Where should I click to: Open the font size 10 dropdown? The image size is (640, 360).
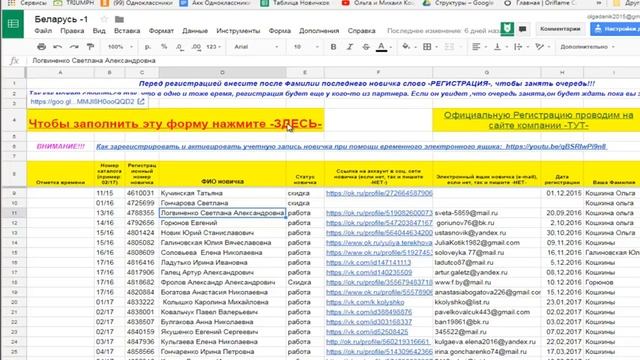coord(306,47)
